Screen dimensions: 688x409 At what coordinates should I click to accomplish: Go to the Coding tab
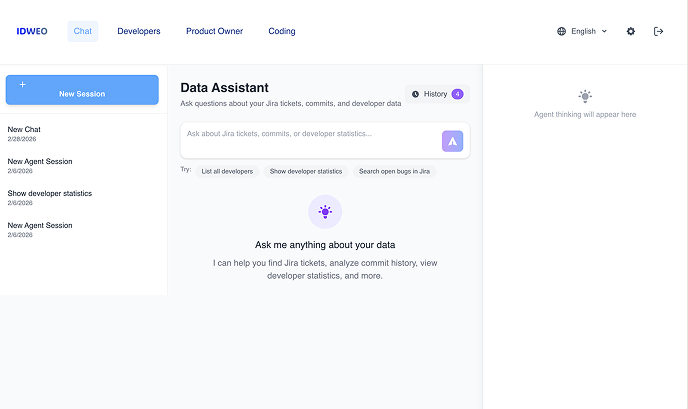(x=282, y=31)
